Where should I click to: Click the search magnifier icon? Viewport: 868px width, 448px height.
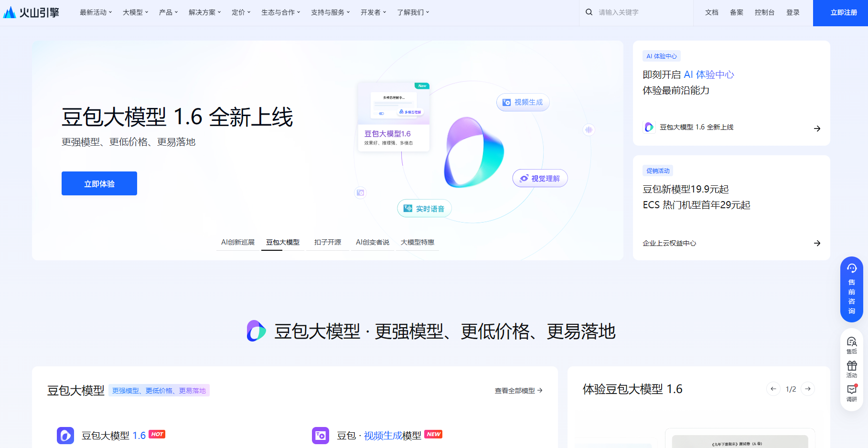click(x=589, y=12)
